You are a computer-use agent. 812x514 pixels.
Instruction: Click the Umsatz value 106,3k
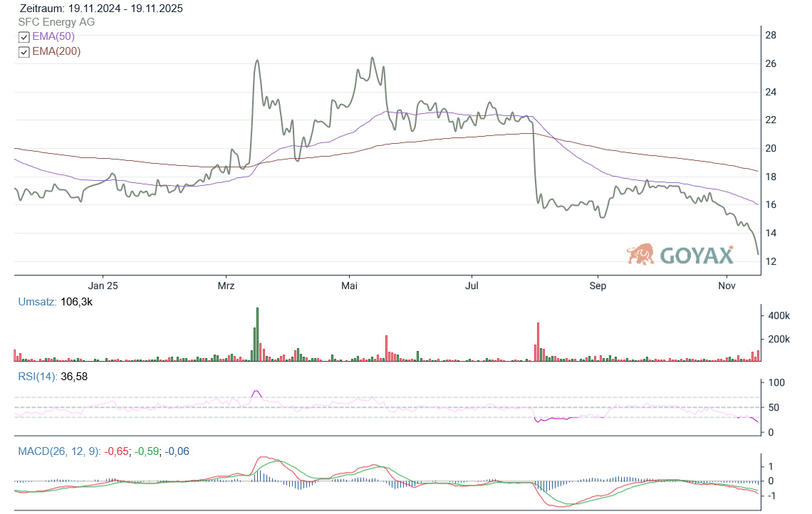(x=78, y=302)
